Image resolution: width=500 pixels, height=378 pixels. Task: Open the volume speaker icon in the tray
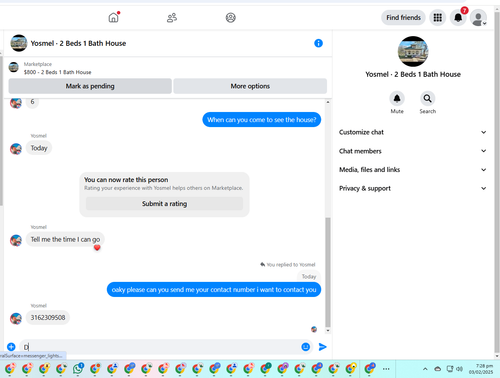pyautogui.click(x=460, y=369)
